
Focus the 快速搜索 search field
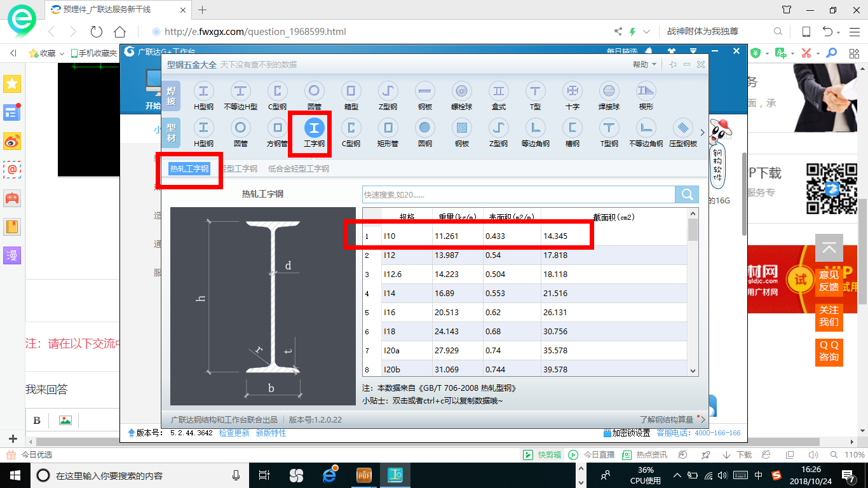click(x=519, y=194)
